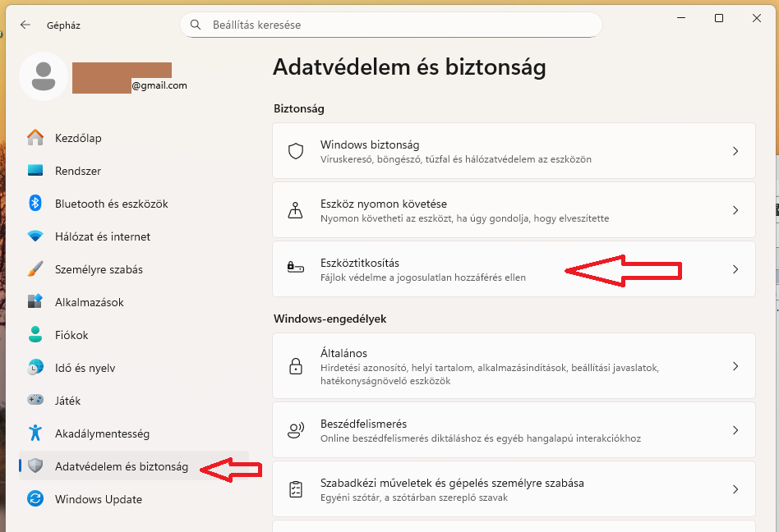Click the Adatvédelem shield icon in sidebar

(x=35, y=465)
